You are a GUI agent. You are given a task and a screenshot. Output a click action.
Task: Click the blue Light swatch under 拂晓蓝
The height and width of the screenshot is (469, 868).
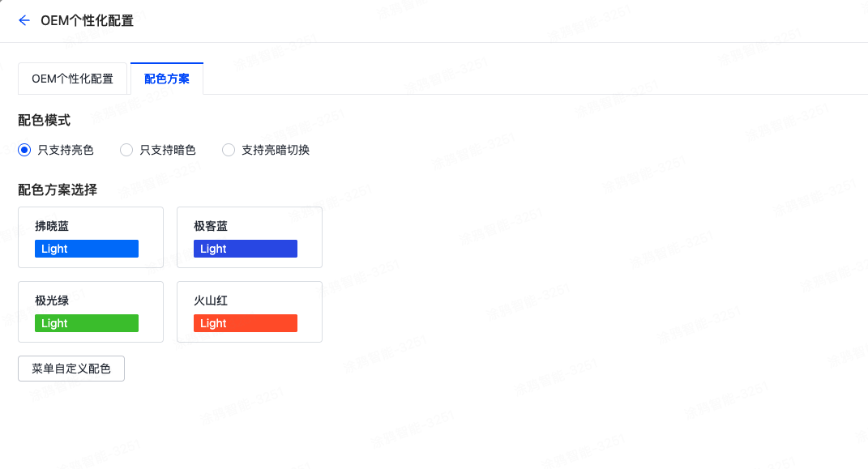pyautogui.click(x=87, y=249)
